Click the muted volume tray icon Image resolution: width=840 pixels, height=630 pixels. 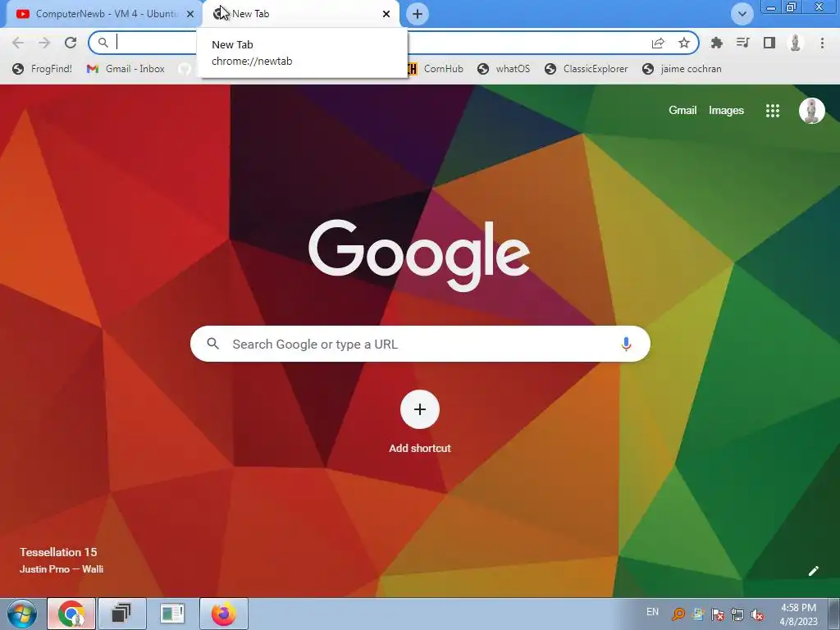(757, 614)
